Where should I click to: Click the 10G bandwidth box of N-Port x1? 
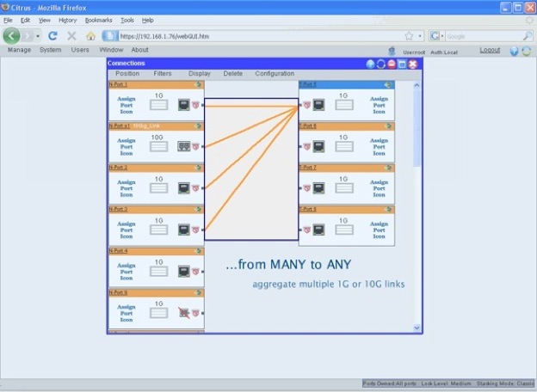159,147
